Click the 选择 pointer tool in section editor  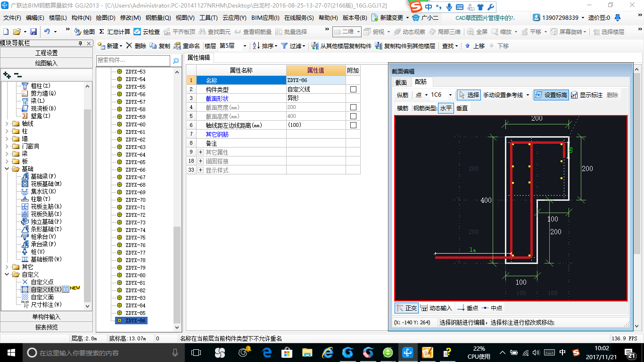[x=469, y=95]
